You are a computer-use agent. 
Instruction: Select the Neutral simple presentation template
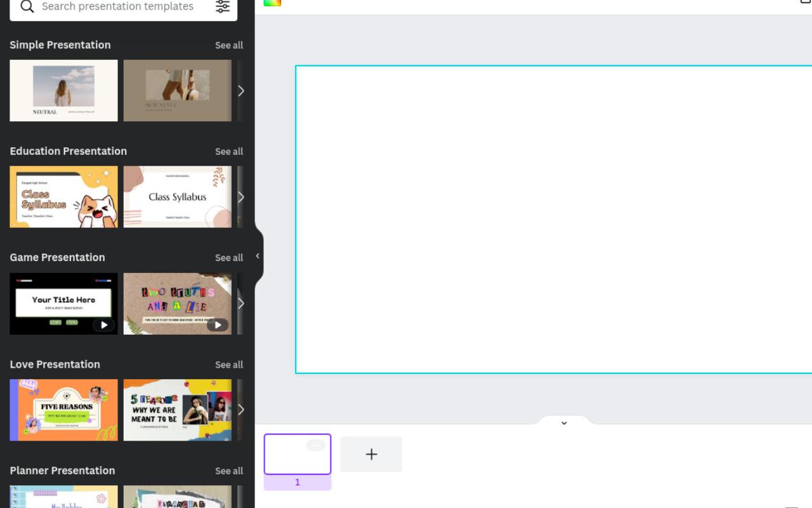coord(63,91)
